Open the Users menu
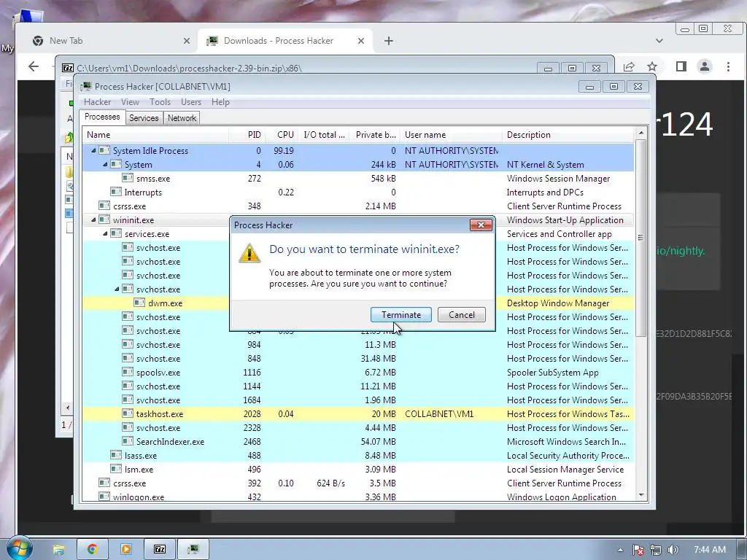The width and height of the screenshot is (747, 560). [191, 102]
